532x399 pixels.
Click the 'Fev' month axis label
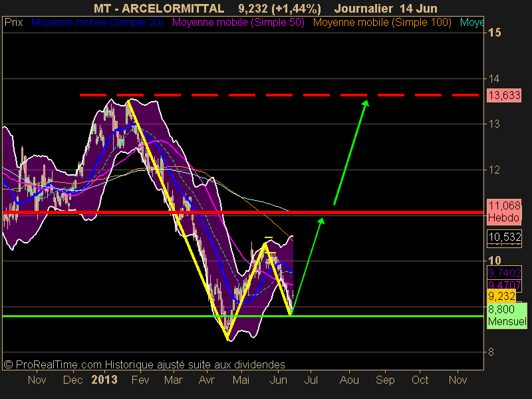140,380
